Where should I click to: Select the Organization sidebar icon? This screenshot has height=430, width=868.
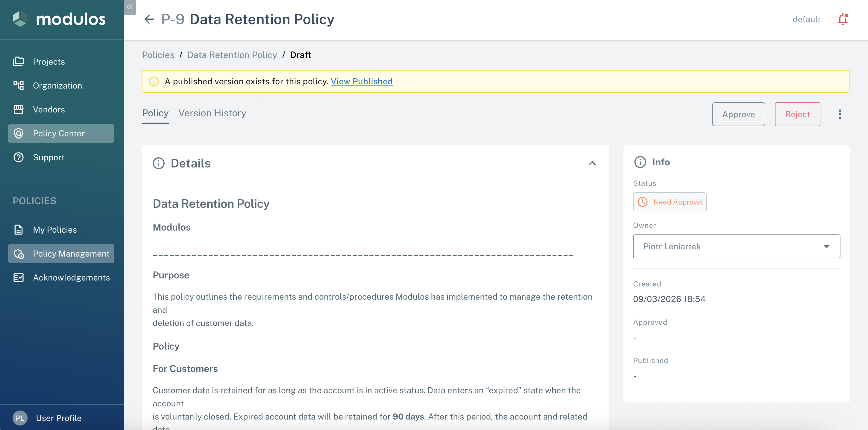(19, 85)
